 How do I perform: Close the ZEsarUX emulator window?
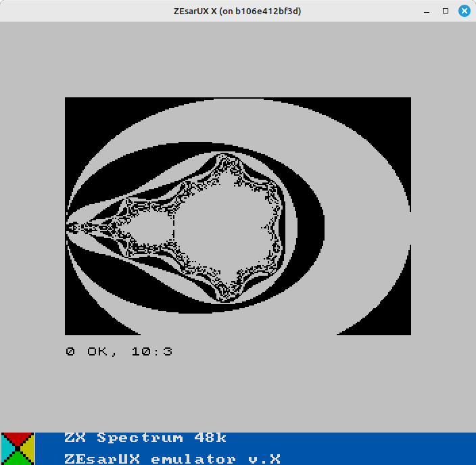click(464, 11)
